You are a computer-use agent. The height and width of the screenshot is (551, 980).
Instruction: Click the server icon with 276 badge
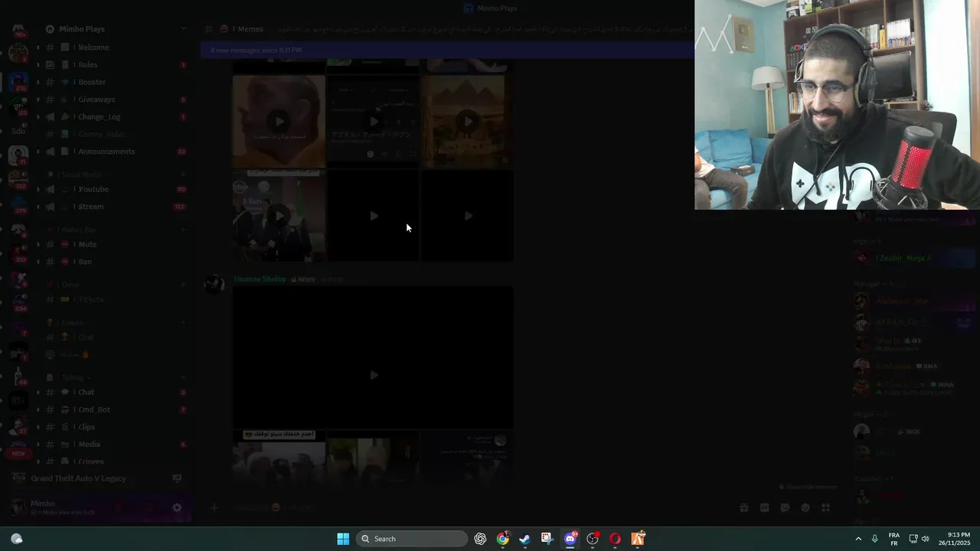tap(18, 83)
